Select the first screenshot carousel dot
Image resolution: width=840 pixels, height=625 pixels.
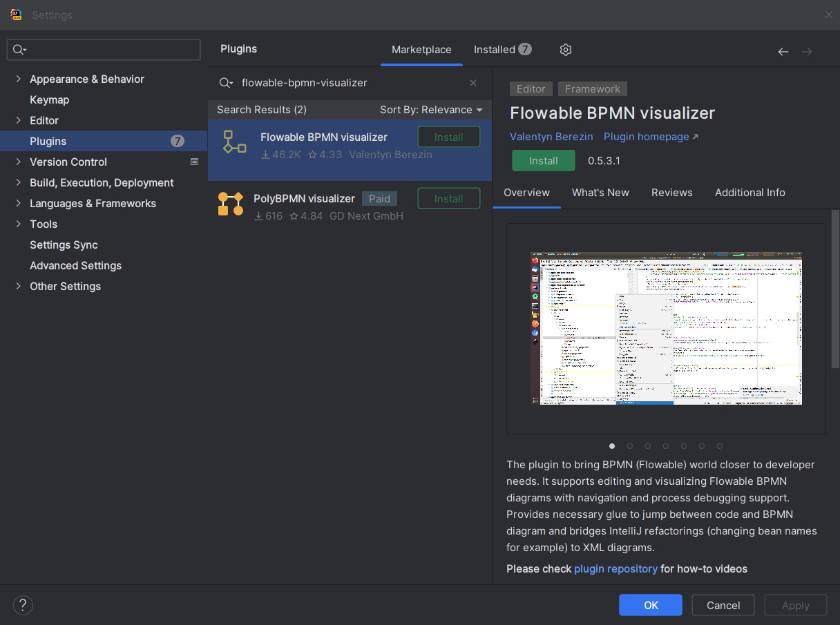(x=612, y=446)
